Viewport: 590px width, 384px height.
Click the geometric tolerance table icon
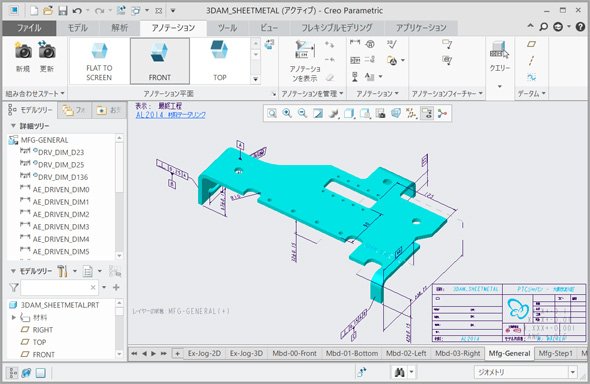click(355, 60)
